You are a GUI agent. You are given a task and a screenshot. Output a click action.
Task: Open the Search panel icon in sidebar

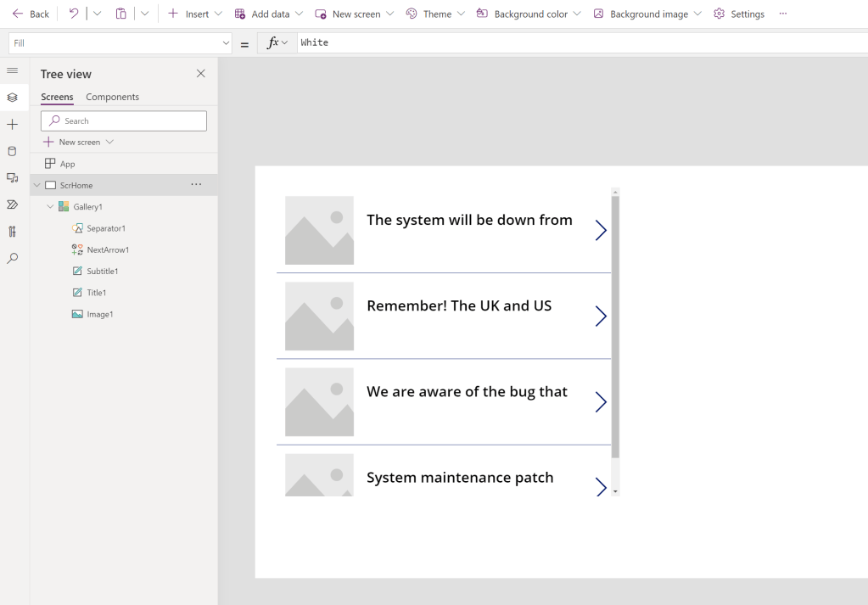pos(13,258)
